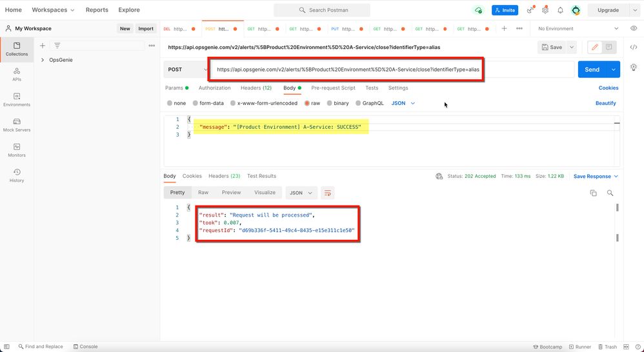
Task: Expand the Workspaces menu
Action: 53,10
